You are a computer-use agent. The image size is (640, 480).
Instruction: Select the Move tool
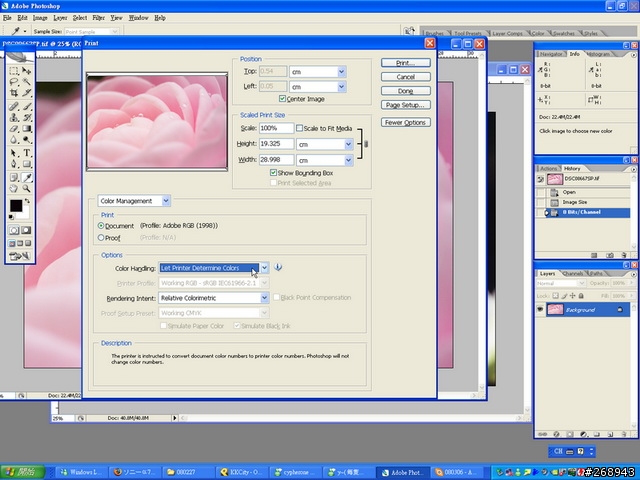pyautogui.click(x=27, y=71)
